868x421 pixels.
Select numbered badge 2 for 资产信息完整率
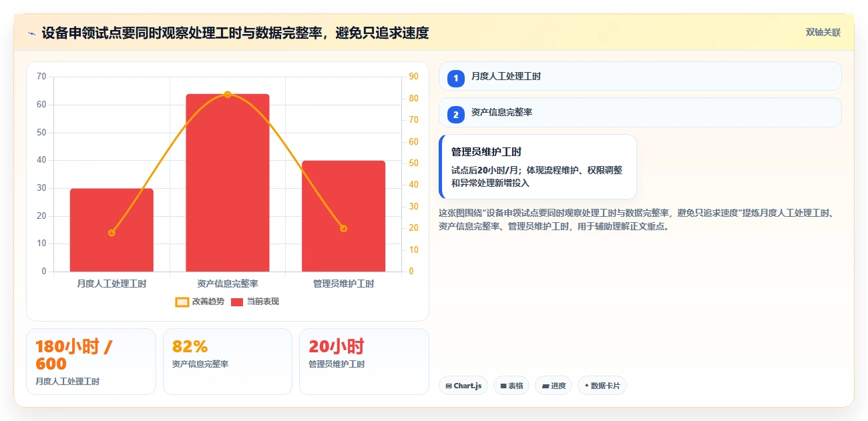(455, 115)
